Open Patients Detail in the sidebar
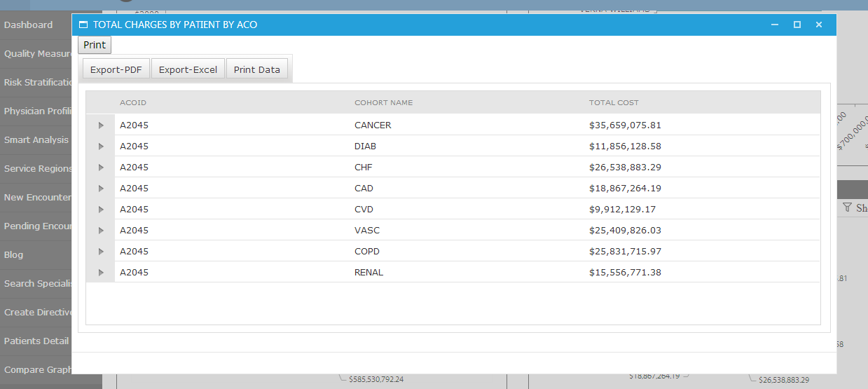 coord(36,341)
